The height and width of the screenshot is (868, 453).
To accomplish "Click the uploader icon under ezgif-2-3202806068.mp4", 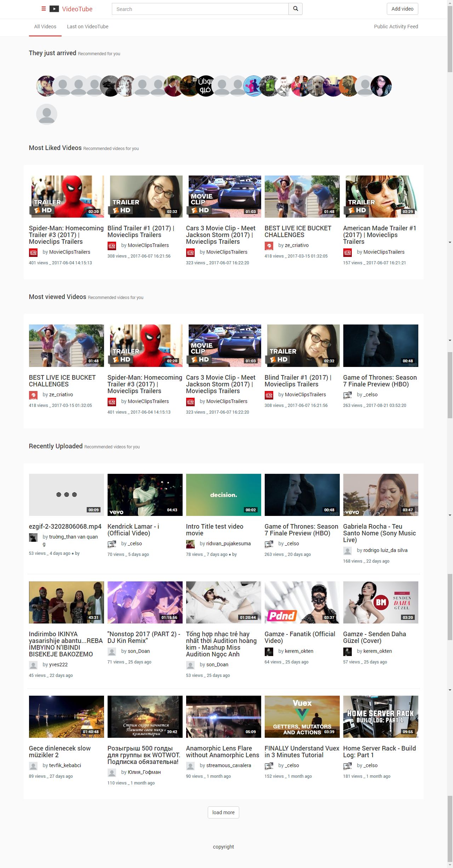I will [33, 538].
